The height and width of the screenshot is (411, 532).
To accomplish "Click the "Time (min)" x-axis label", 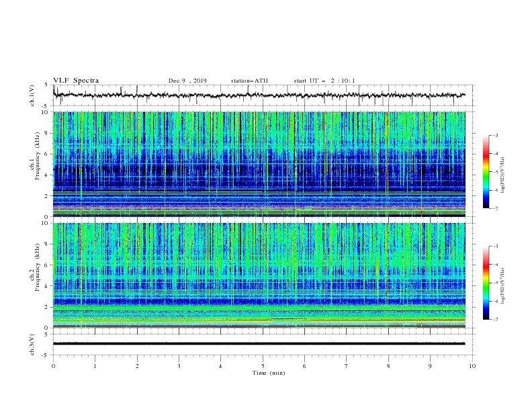I will tap(269, 373).
